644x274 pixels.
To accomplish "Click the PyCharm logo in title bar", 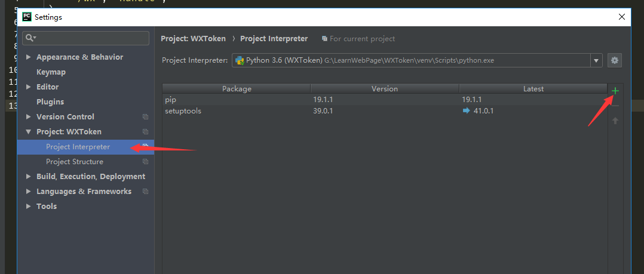I will pyautogui.click(x=27, y=17).
